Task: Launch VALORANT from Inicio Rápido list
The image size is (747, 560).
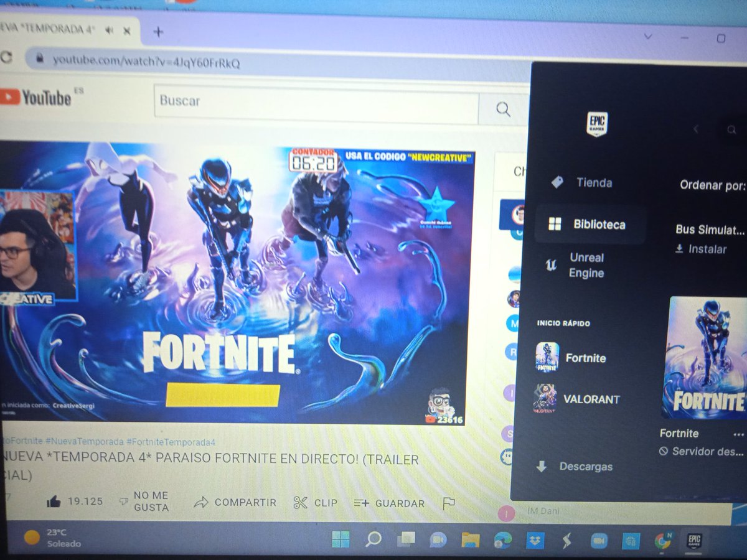Action: [577, 399]
